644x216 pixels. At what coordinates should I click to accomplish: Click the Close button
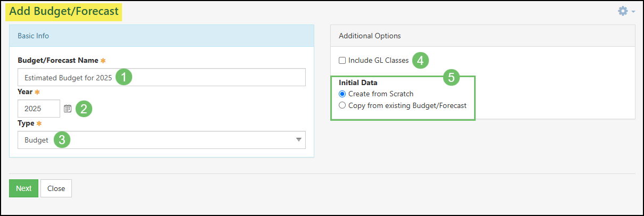tap(56, 188)
